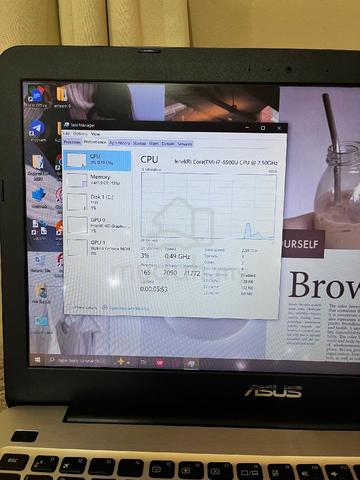Open the View menu in Task Manager

[x=95, y=134]
